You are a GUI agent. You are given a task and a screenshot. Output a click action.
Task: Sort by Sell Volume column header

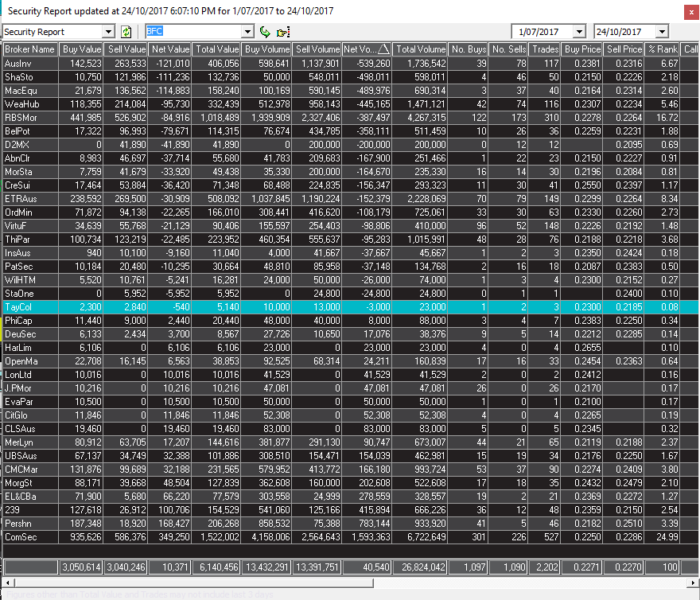click(317, 49)
